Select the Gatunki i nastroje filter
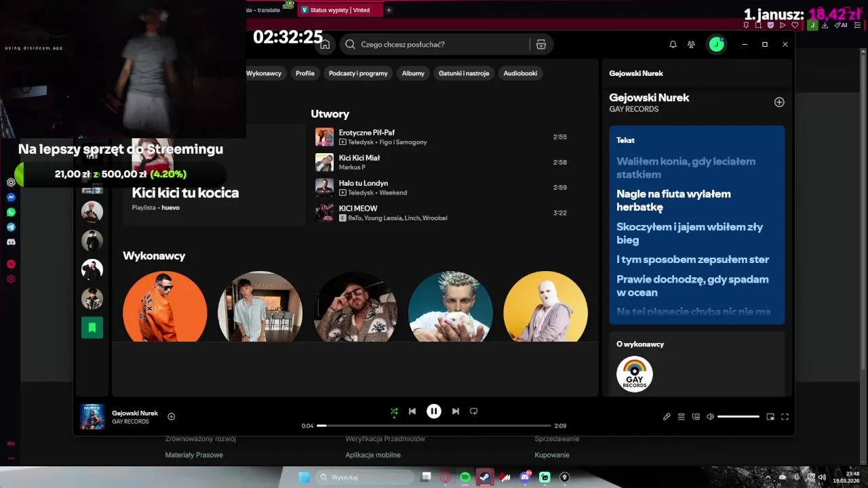This screenshot has width=868, height=488. [x=464, y=73]
